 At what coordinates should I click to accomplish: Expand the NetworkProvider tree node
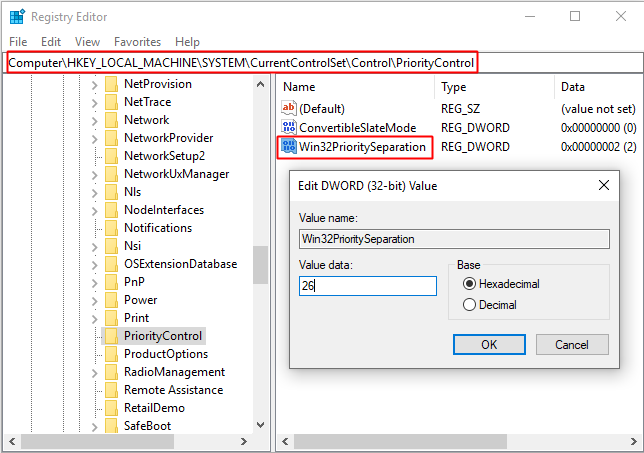point(94,139)
